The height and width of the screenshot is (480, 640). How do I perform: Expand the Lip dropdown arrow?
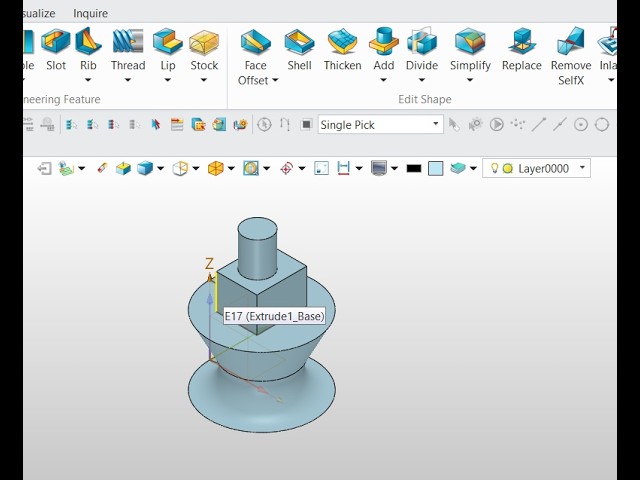tap(167, 80)
